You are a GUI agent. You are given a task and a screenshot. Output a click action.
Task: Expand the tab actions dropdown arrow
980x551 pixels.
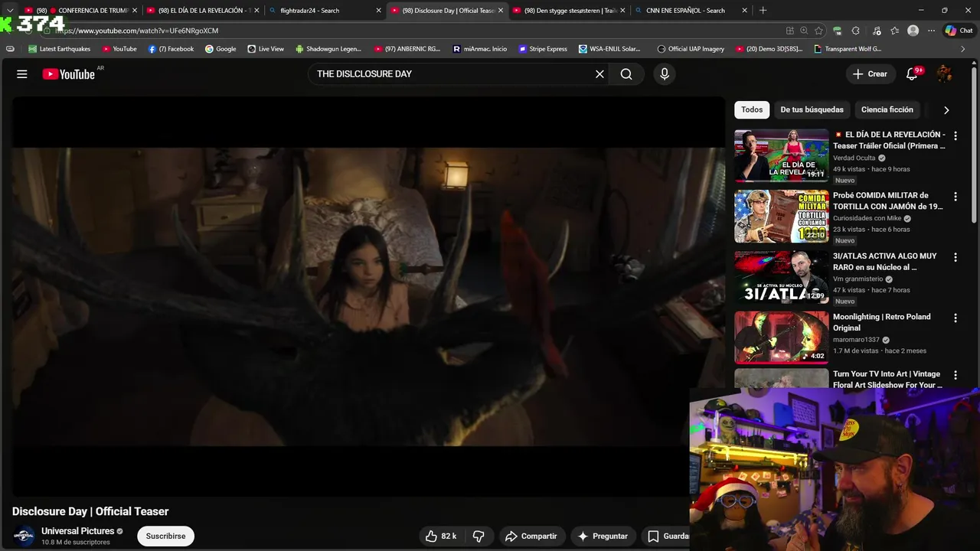coord(10,10)
